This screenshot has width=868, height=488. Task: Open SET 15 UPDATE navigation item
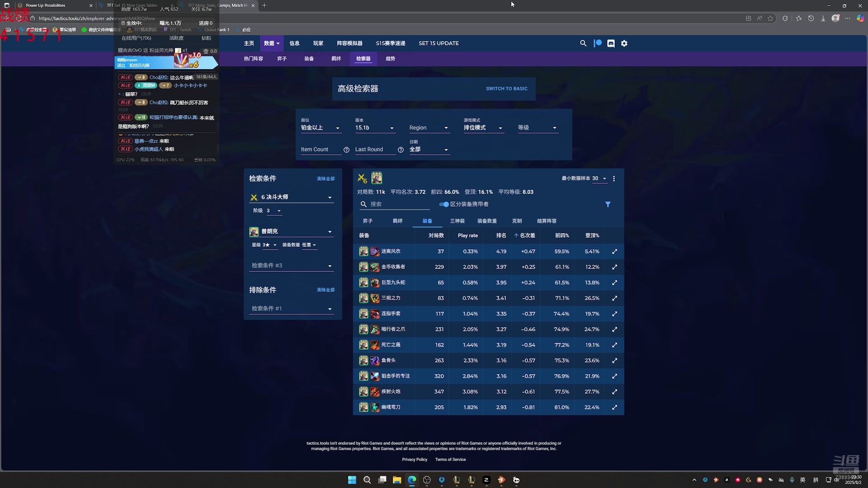(x=439, y=43)
